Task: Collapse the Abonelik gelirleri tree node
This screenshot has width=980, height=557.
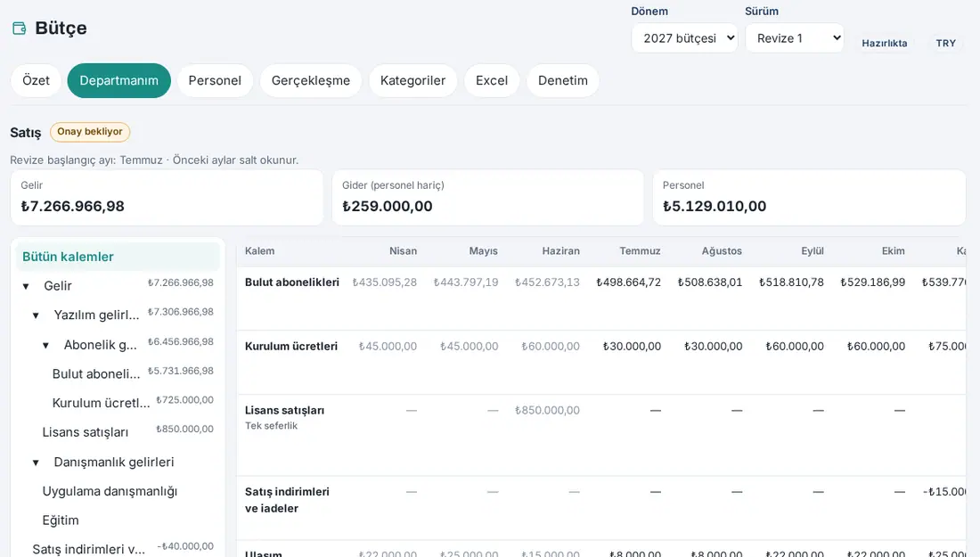Action: [45, 345]
